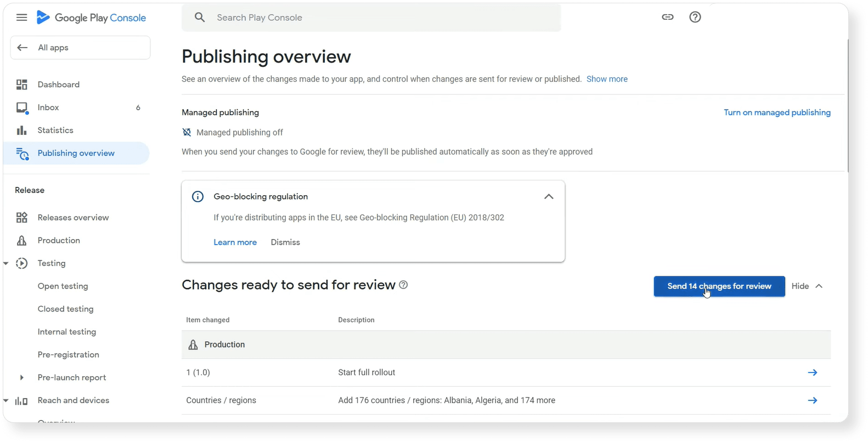Click the Inbox icon in sidebar
The image size is (868, 442).
point(22,107)
